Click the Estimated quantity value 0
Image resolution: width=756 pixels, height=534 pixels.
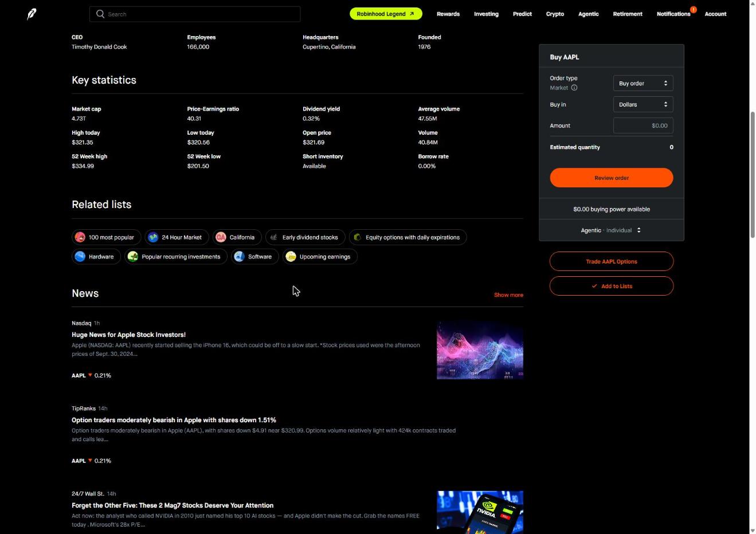click(x=672, y=147)
